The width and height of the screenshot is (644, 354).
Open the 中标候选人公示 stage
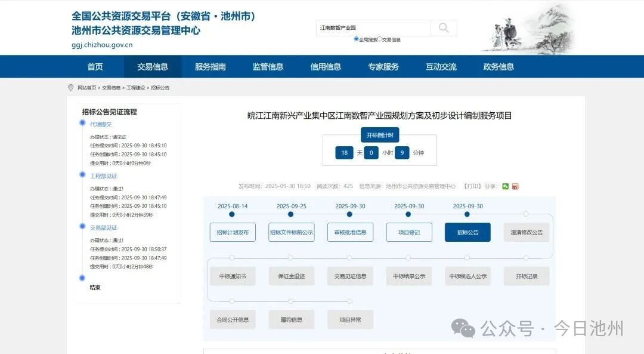pyautogui.click(x=467, y=276)
